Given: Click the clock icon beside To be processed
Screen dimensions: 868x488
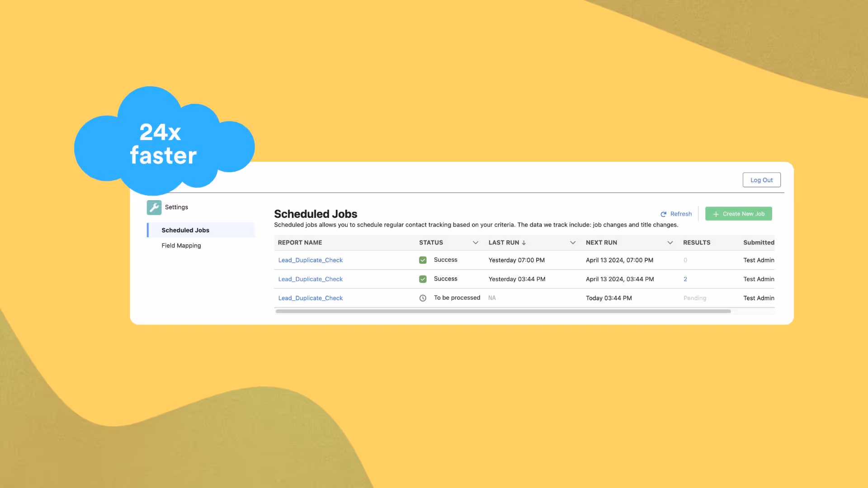Looking at the screenshot, I should click(x=423, y=298).
